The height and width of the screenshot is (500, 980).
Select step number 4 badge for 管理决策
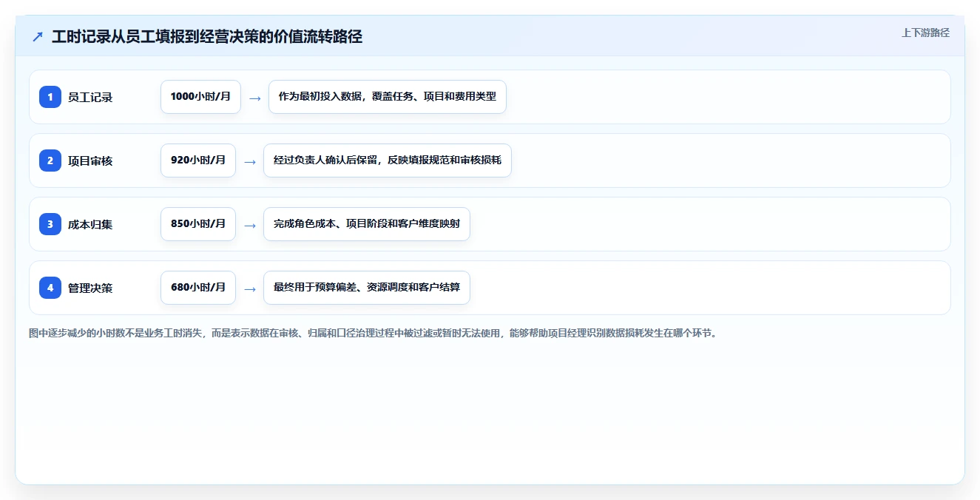pos(50,288)
